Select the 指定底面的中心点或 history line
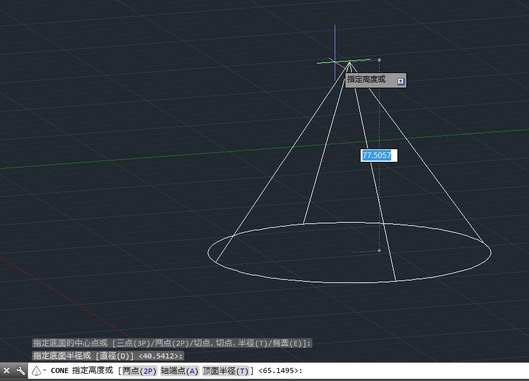This screenshot has width=529, height=381. (x=172, y=344)
